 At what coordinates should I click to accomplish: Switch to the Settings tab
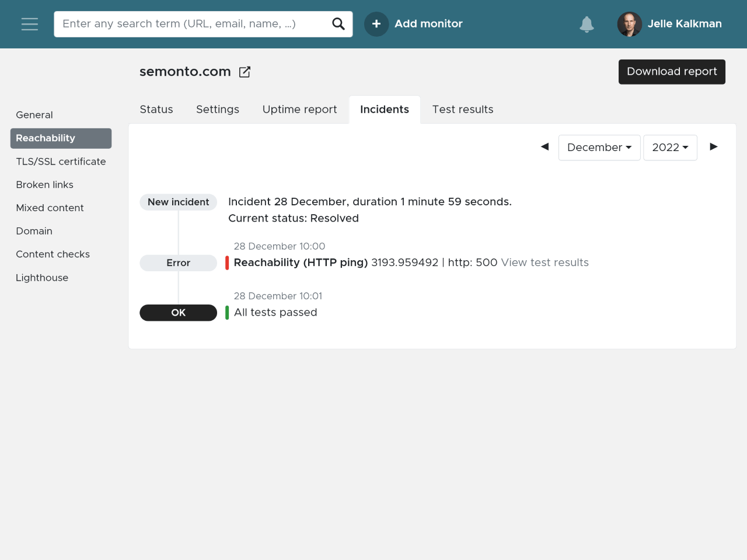coord(218,110)
